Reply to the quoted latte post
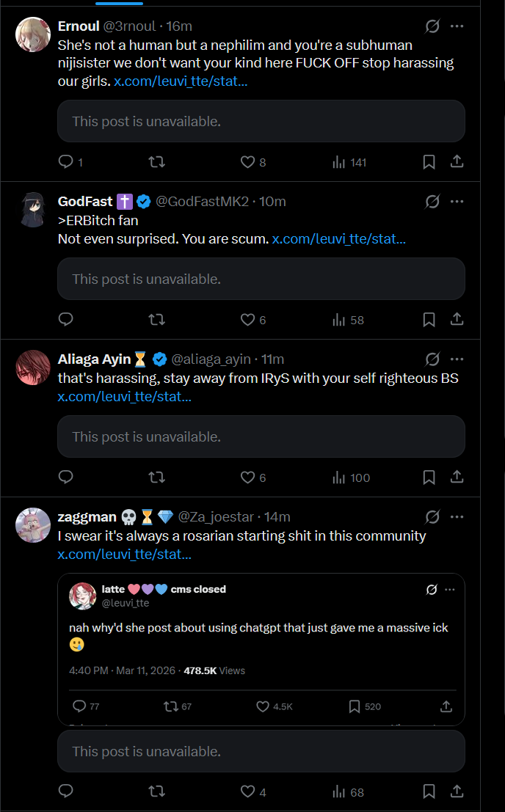Screen dimensions: 505x812 pos(80,706)
